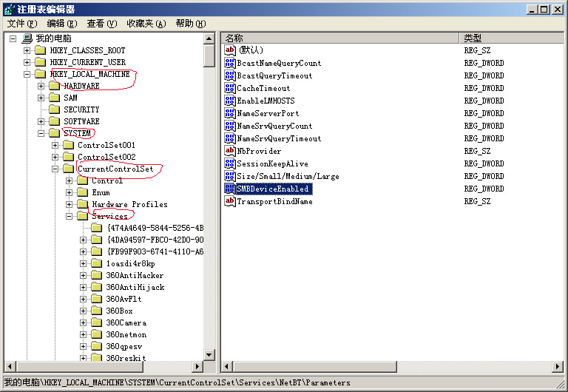Select the Control key in the tree
The height and width of the screenshot is (392, 568).
point(107,180)
